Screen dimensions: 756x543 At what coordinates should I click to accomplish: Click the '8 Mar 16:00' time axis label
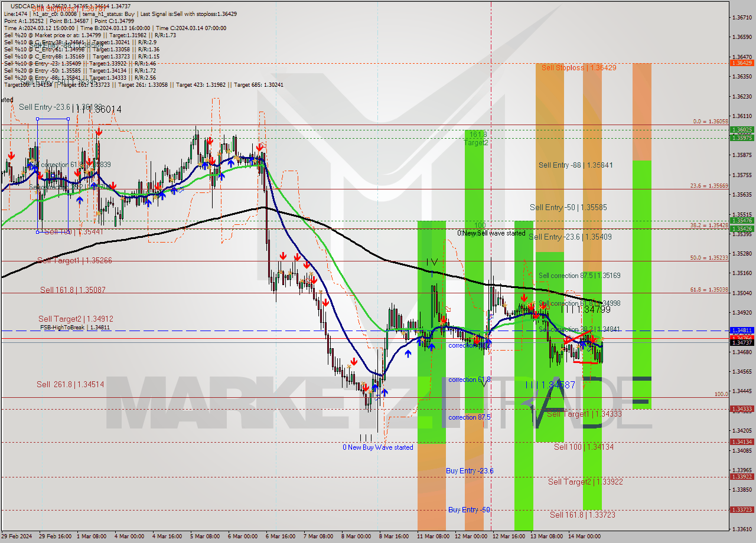click(x=394, y=537)
